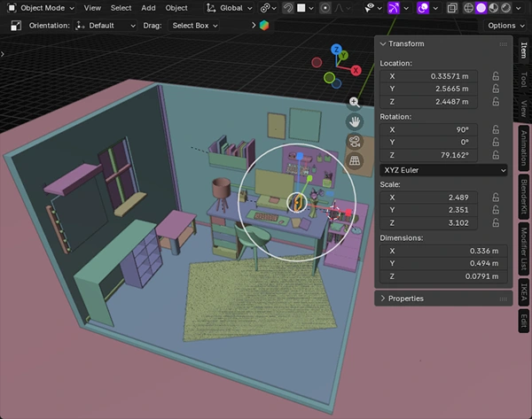Click the BlenderKit colorful cube icon

[264, 26]
